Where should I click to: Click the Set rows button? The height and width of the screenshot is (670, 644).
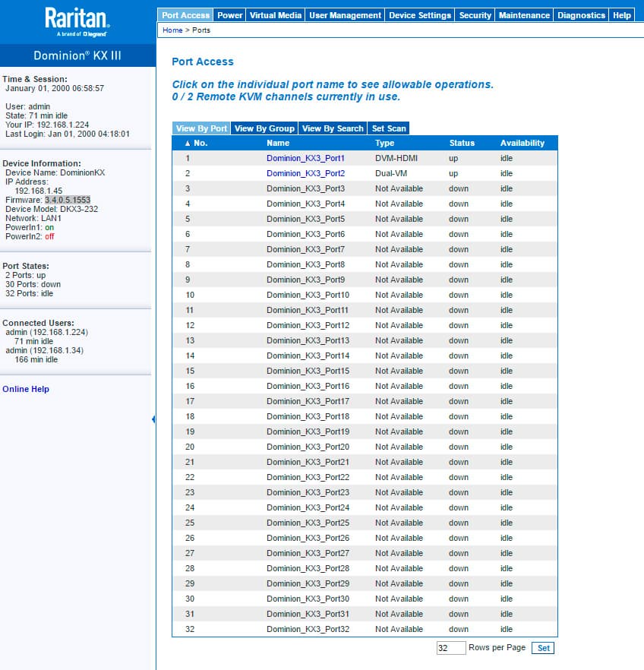(543, 648)
